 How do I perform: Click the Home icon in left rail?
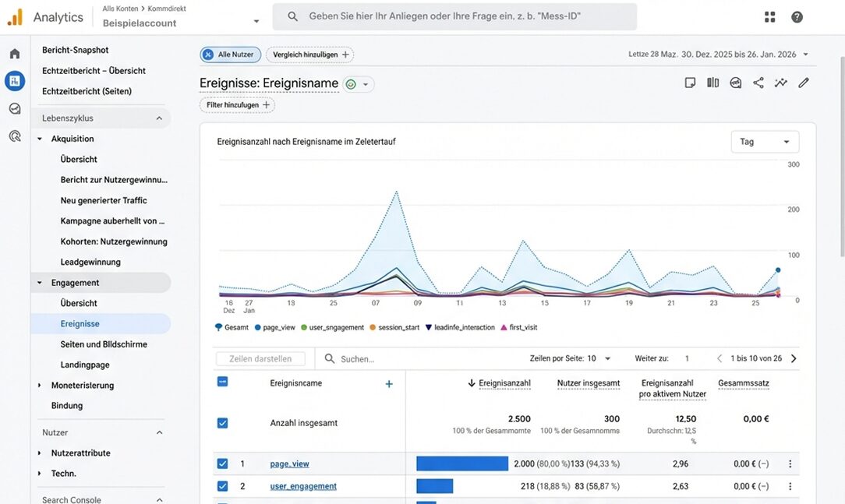[x=14, y=54]
